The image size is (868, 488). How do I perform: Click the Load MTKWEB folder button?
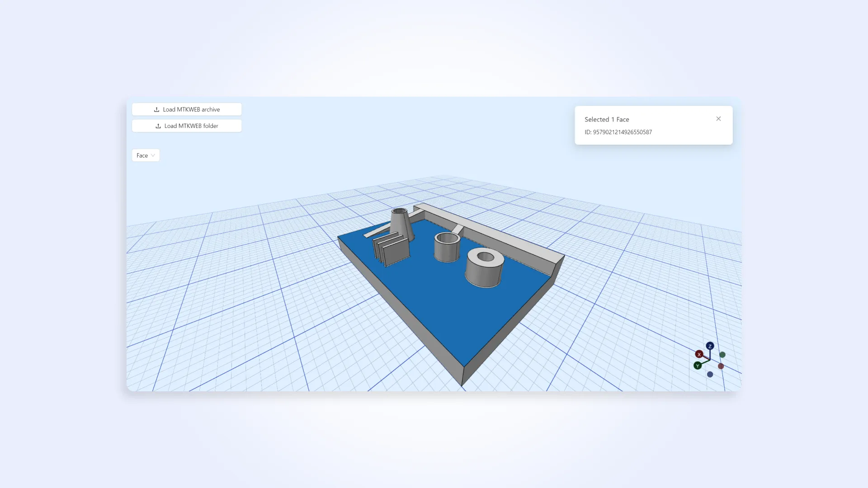(x=186, y=126)
